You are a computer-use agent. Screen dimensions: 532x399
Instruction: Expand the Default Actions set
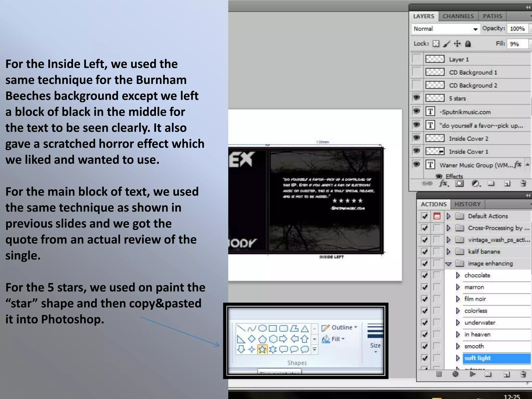pos(448,216)
